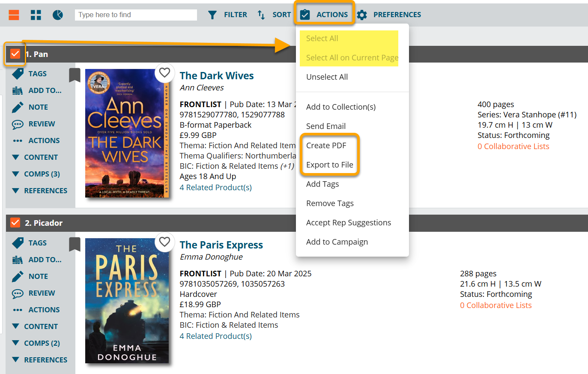Image resolution: width=588 pixels, height=374 pixels.
Task: Open 0 Collaborative Lists for The Dark Wives
Action: coord(513,147)
